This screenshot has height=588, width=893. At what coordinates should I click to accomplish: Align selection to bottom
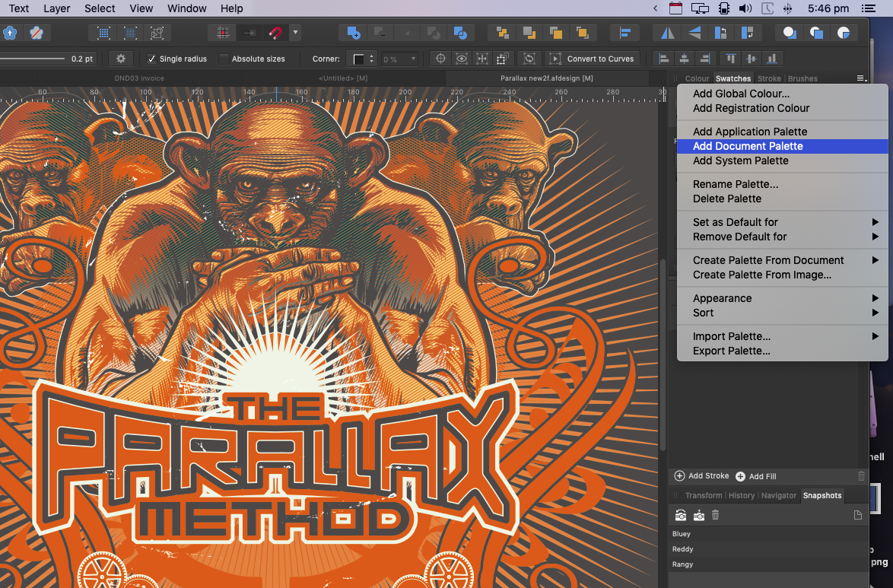click(772, 59)
